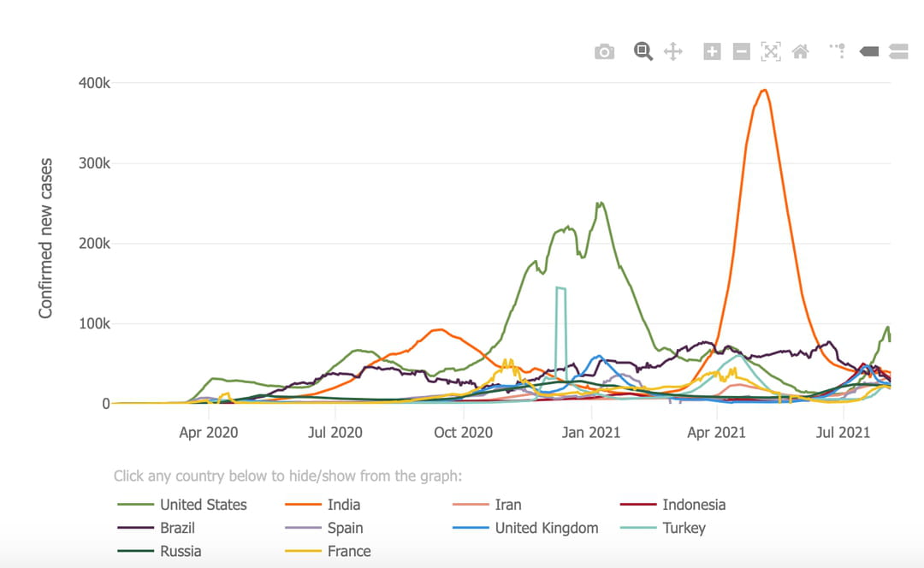Toggle Iran legend entry
This screenshot has width=924, height=568.
pyautogui.click(x=508, y=505)
